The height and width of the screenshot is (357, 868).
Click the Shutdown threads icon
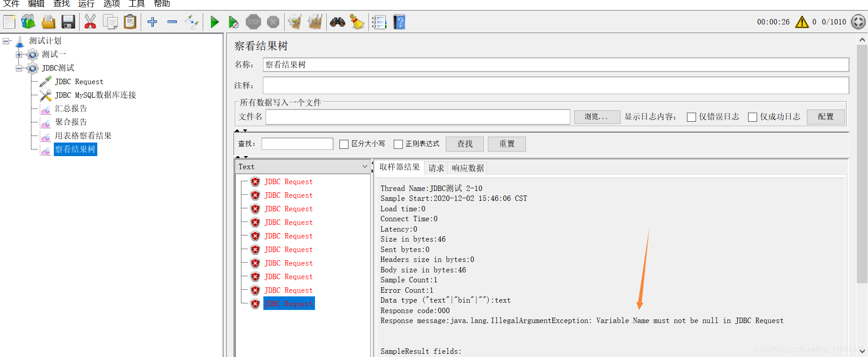pos(273,22)
